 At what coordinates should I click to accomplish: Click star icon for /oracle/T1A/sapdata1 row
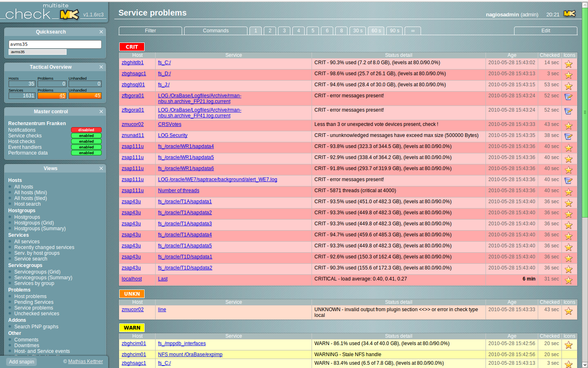(568, 203)
